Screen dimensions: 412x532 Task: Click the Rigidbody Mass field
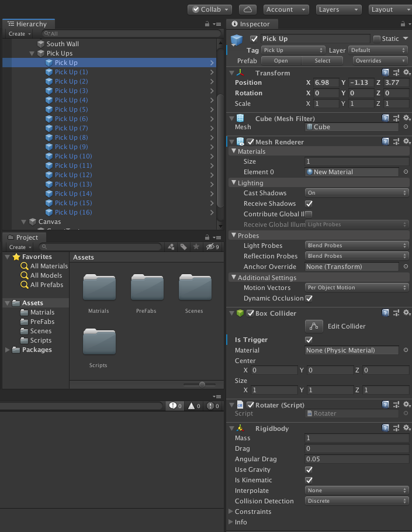coord(357,438)
